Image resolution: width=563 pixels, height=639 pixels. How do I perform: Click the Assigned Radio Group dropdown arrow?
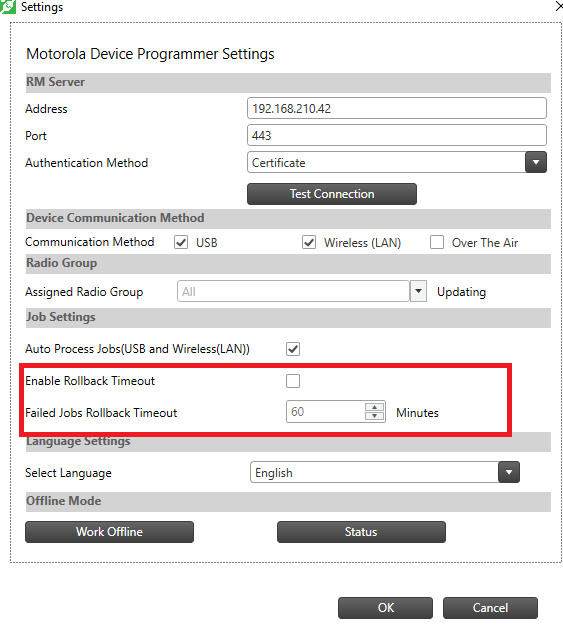coord(418,291)
